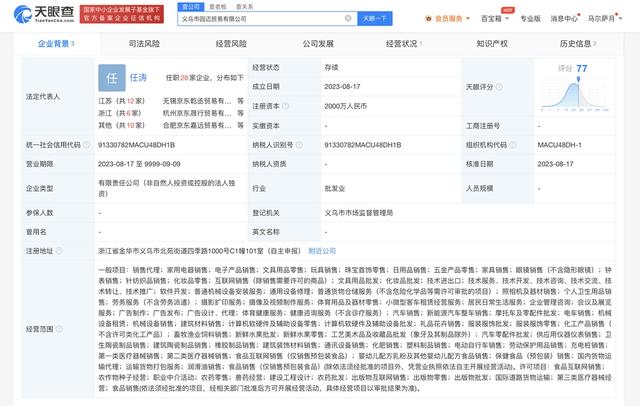Click the help icon beside 注册资本

coord(286,106)
